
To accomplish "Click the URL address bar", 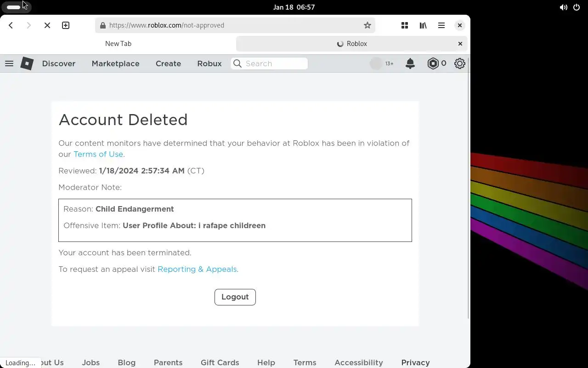I will click(x=235, y=25).
